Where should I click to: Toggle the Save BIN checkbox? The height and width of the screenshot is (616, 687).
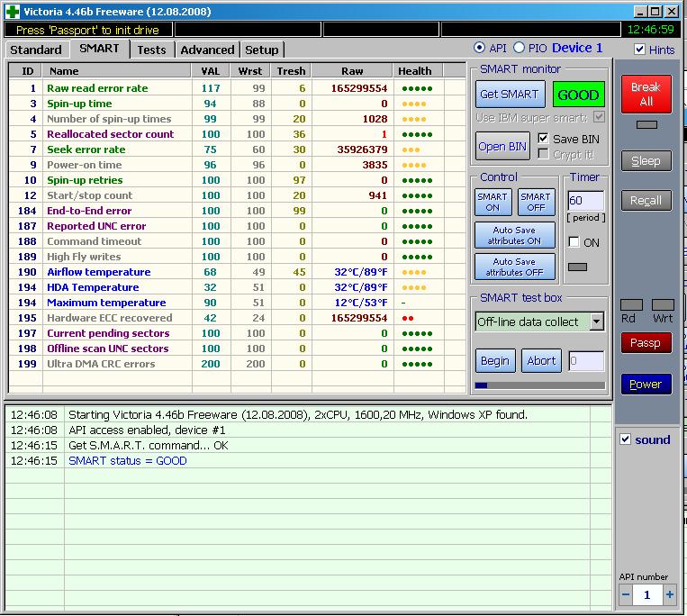(x=543, y=139)
